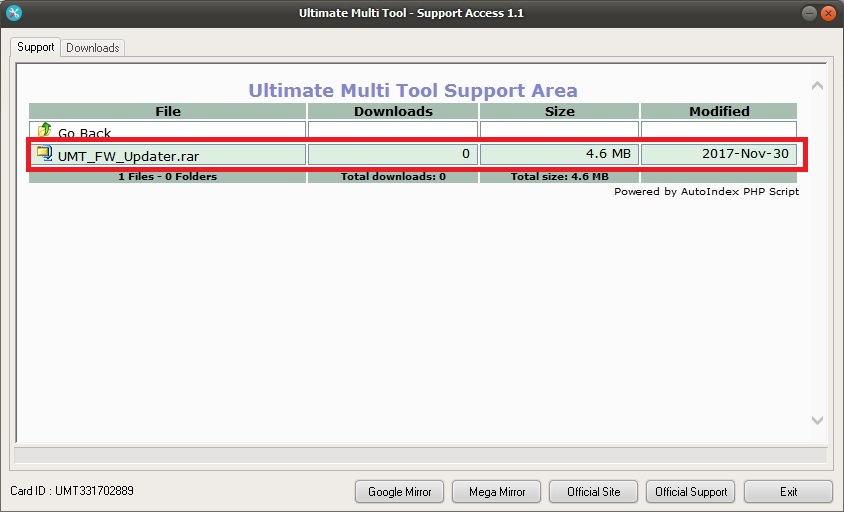This screenshot has width=844, height=521.
Task: Sort by the Modified column header
Action: click(719, 111)
